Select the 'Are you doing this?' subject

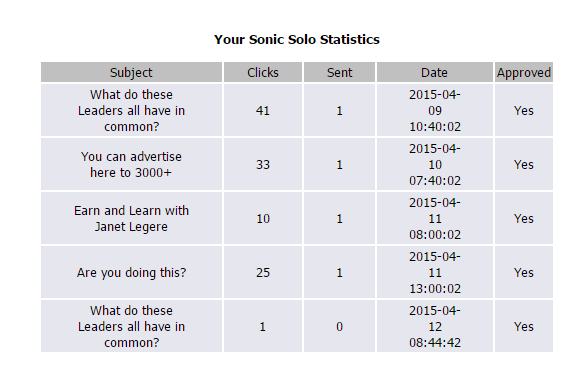[x=131, y=273]
